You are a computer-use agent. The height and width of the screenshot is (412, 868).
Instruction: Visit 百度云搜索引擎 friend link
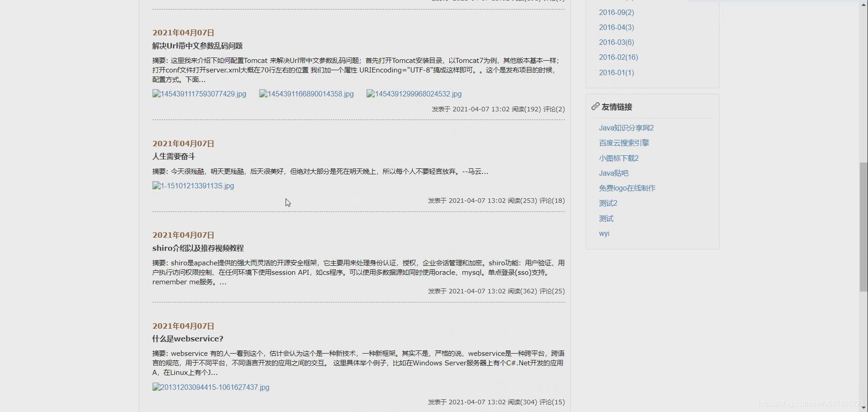click(624, 143)
